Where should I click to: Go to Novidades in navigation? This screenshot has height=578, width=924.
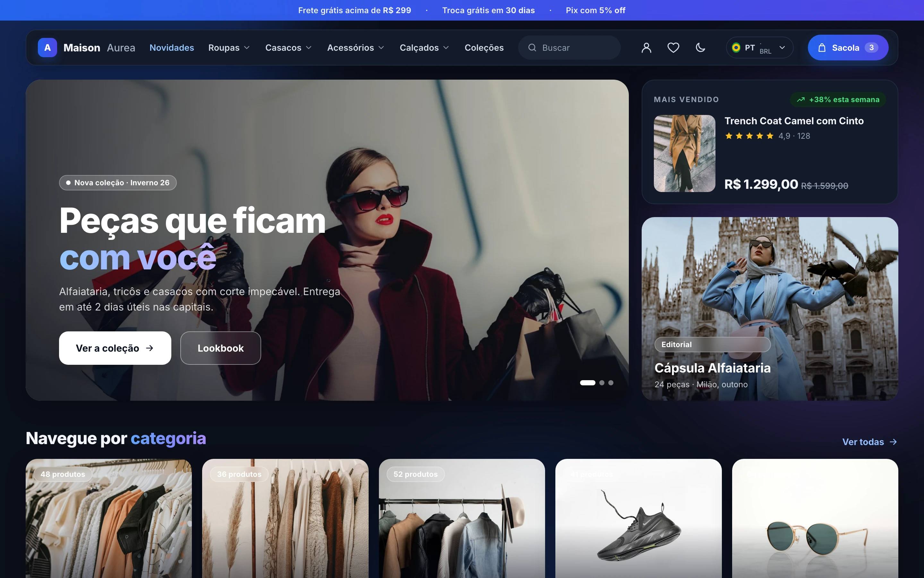(x=172, y=48)
